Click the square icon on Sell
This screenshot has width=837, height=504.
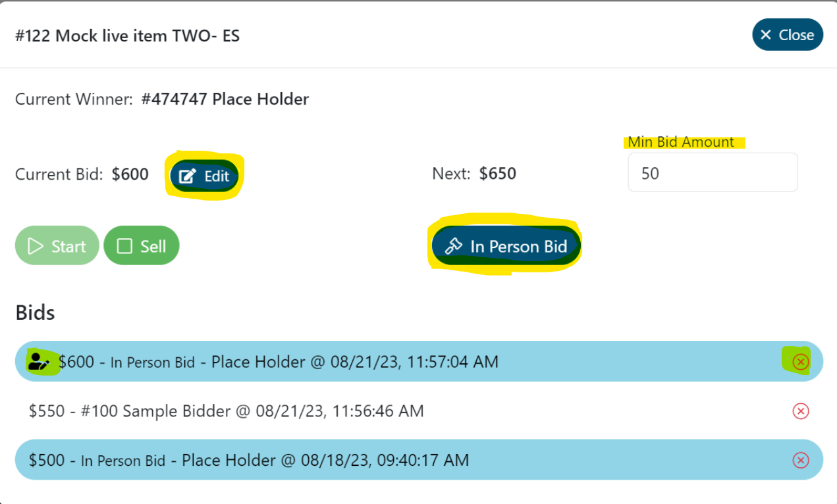[x=124, y=247]
